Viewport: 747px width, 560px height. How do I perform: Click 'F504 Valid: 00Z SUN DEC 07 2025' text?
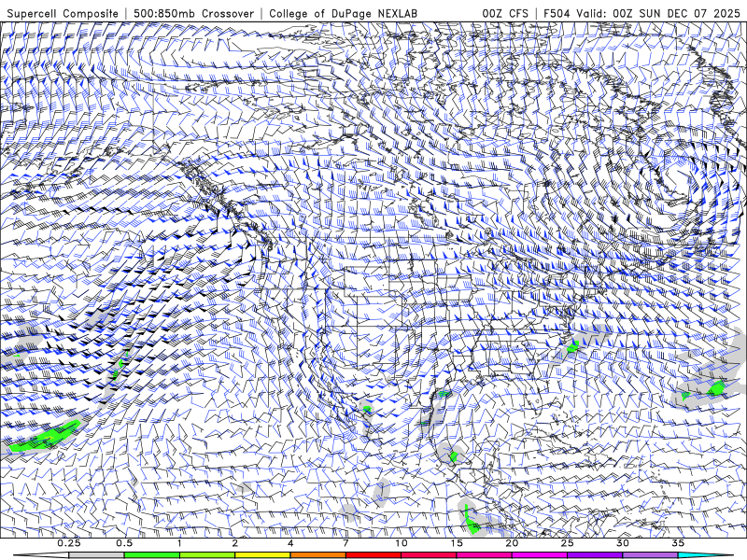pyautogui.click(x=641, y=13)
